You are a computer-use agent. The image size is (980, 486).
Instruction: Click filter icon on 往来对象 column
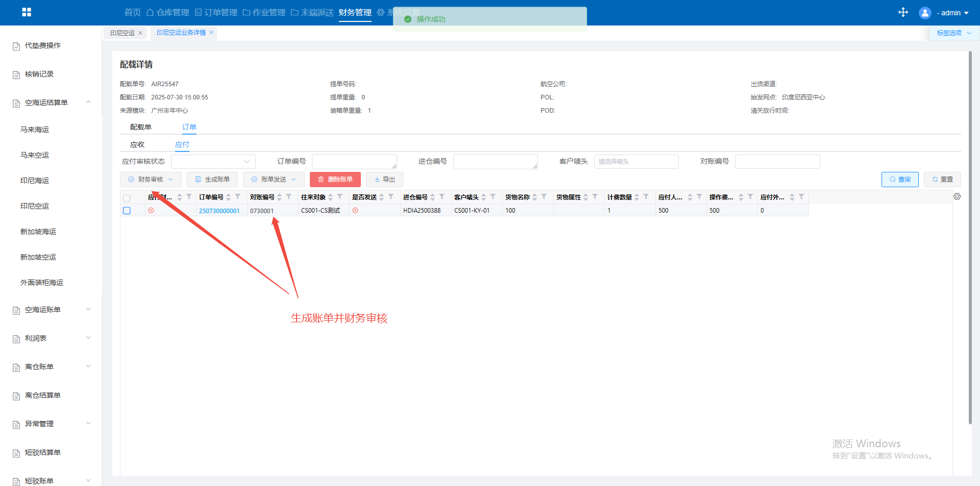[340, 197]
